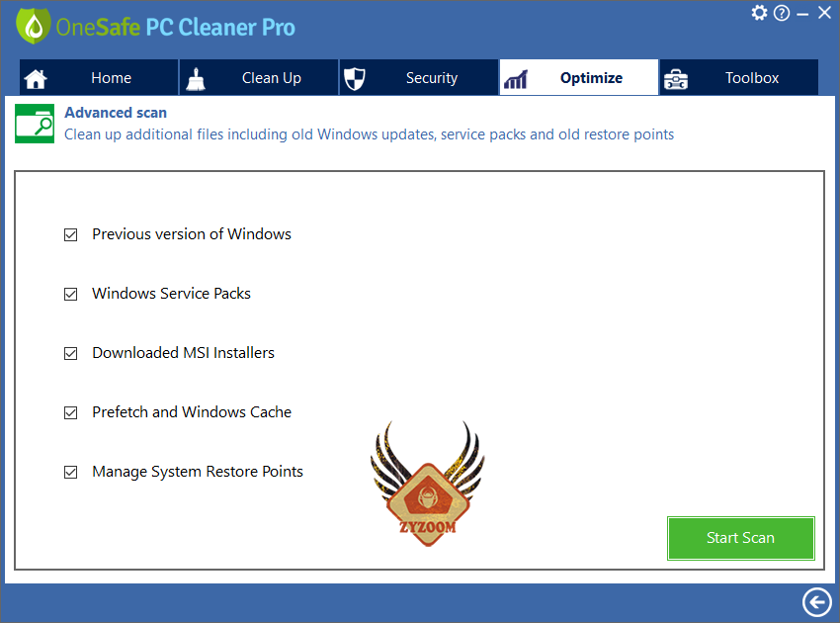Toggle Downloaded MSI Installers checkbox
This screenshot has height=623, width=840.
tap(71, 353)
